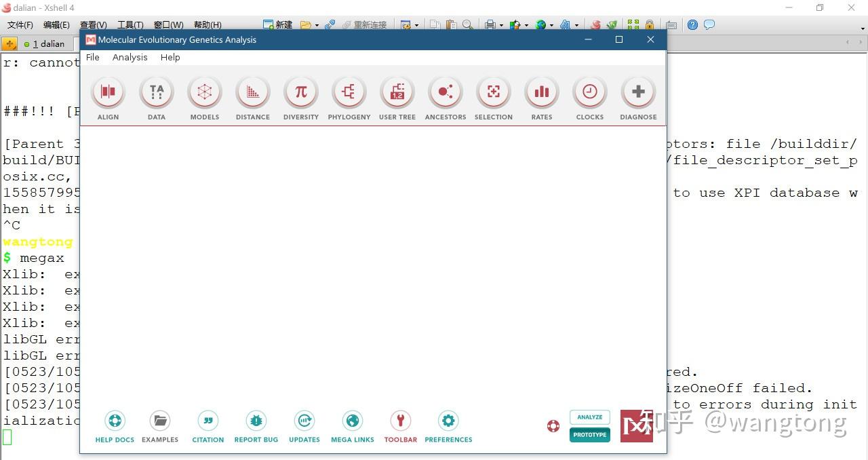Open the EXAMPLES folder icon
The width and height of the screenshot is (868, 460).
coord(160,421)
